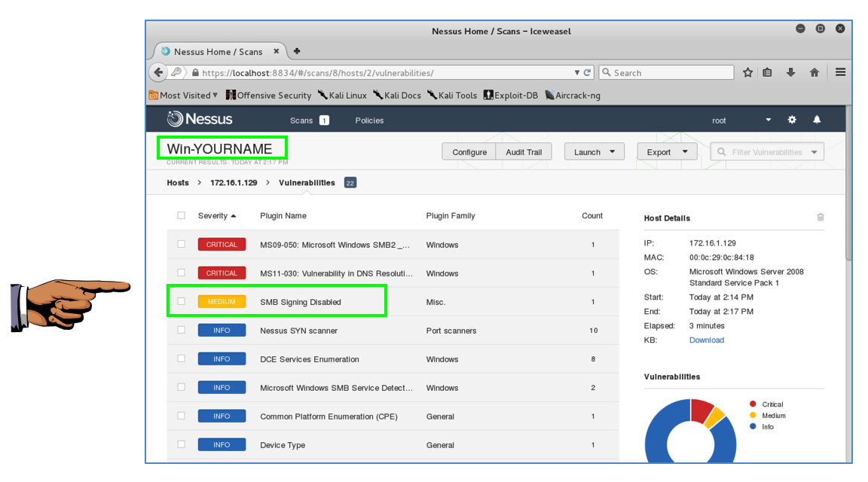The image size is (868, 482).
Task: Check the box for Nessus SYN scanner
Action: [x=181, y=330]
